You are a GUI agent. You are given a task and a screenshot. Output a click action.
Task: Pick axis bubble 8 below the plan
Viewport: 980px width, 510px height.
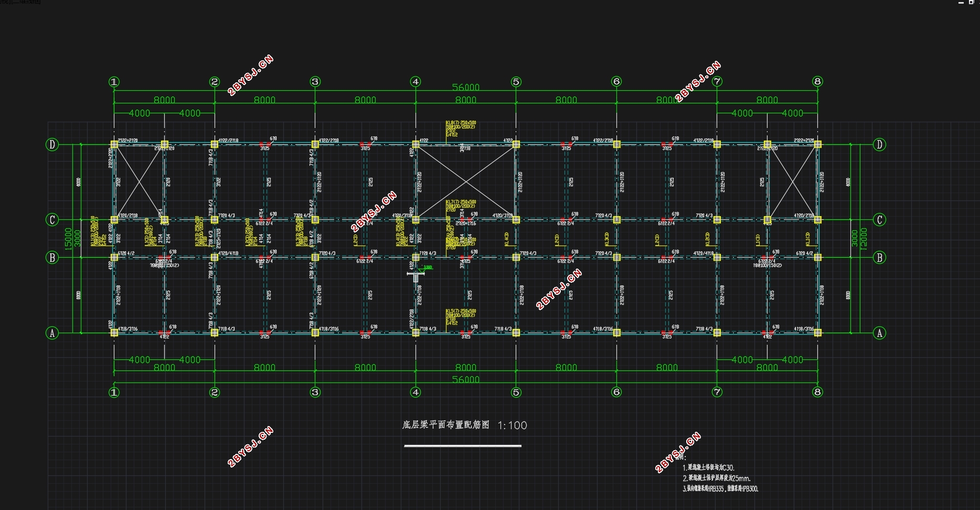[x=817, y=392]
